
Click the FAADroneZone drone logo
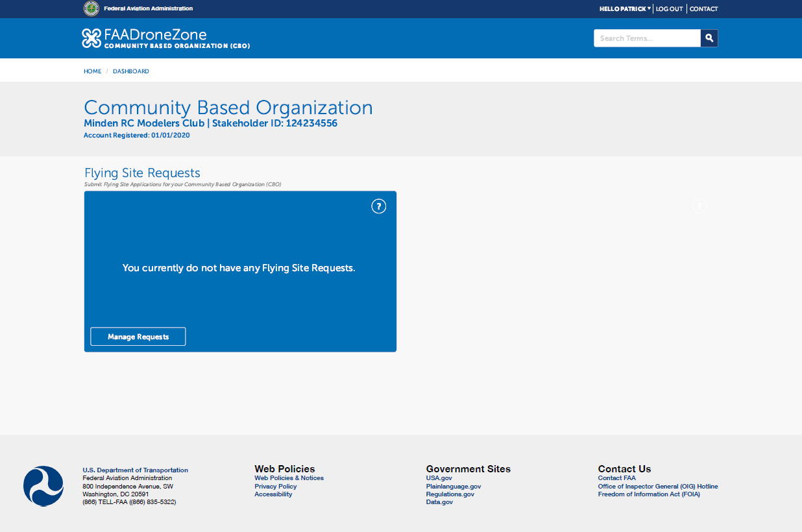(91, 38)
